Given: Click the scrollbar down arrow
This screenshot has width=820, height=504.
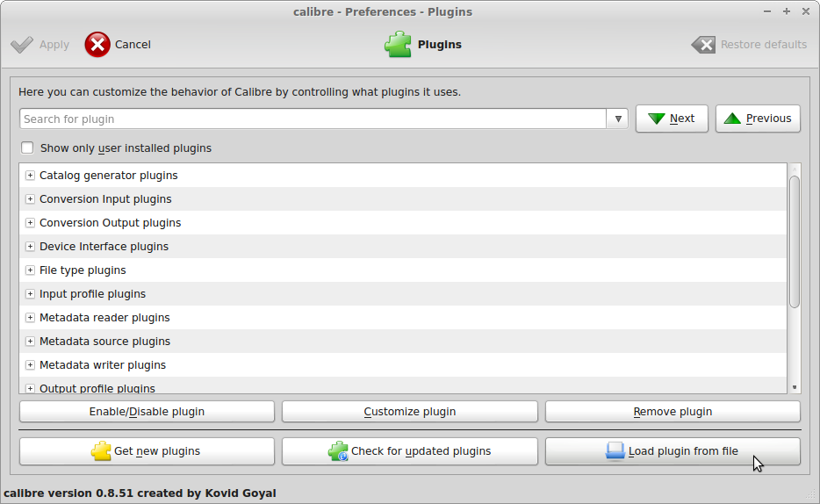Looking at the screenshot, I should click(x=795, y=387).
